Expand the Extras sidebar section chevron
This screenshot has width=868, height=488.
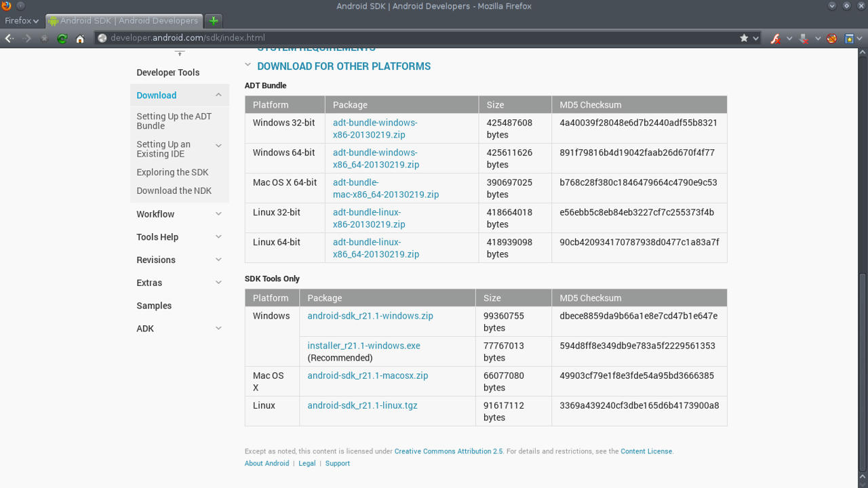tap(218, 283)
